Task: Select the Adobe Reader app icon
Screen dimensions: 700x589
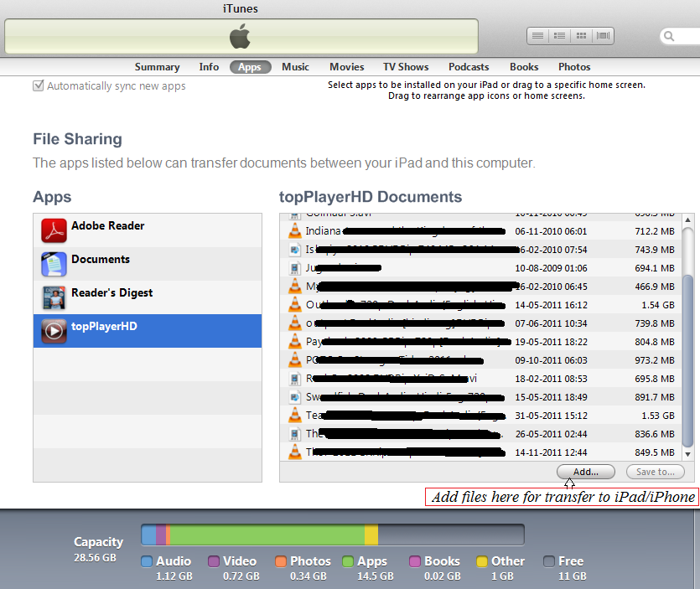Action: tap(54, 230)
